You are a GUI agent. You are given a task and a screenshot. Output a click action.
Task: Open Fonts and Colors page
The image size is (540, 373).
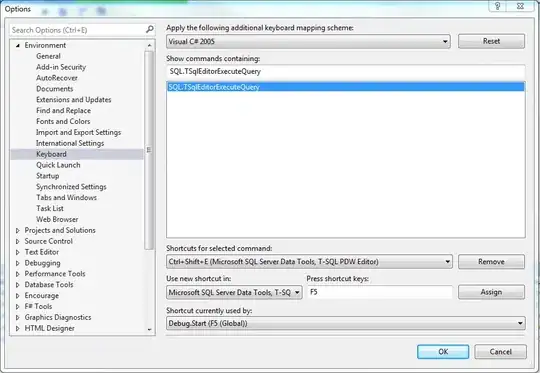[x=63, y=121]
